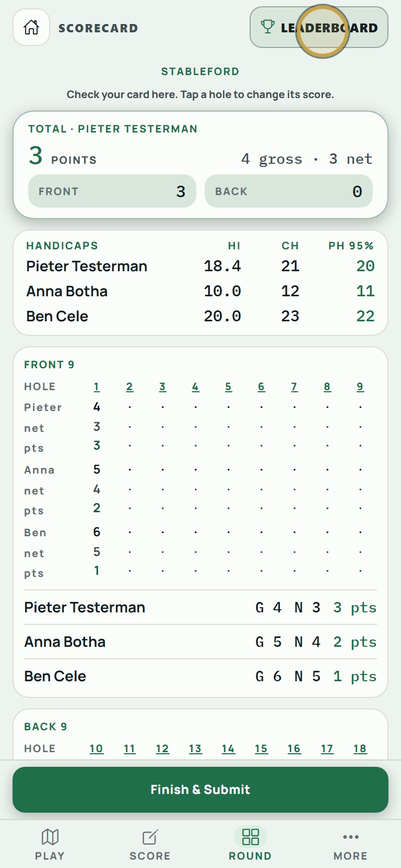Open hole 10 in Back 9
This screenshot has width=401, height=868.
point(96,749)
